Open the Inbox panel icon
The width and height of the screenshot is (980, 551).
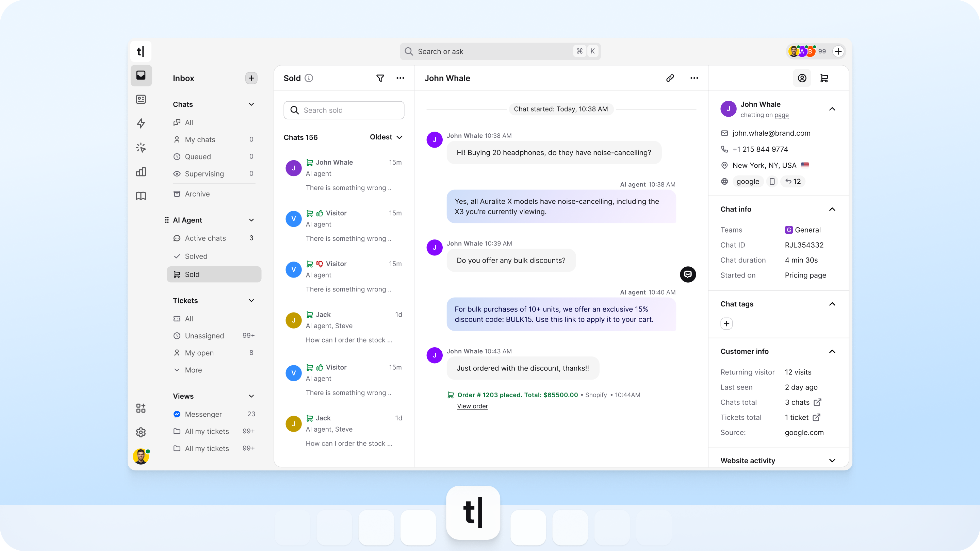[x=141, y=75]
